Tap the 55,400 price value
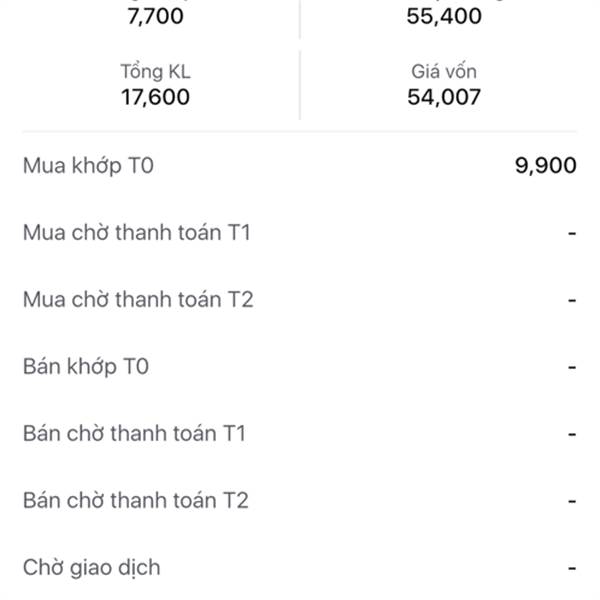600x600 pixels. coord(444,16)
